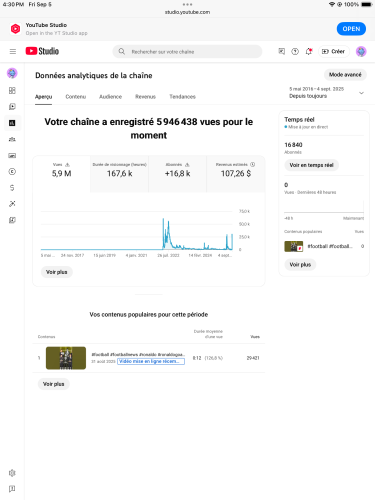Switch to the Audience tab

coord(110,97)
